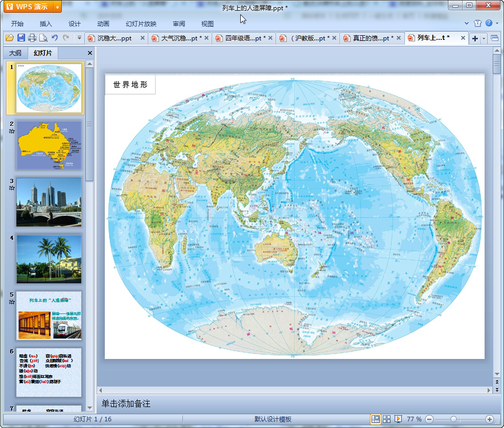This screenshot has width=504, height=428.
Task: Click the Print Preview icon
Action: (43, 38)
